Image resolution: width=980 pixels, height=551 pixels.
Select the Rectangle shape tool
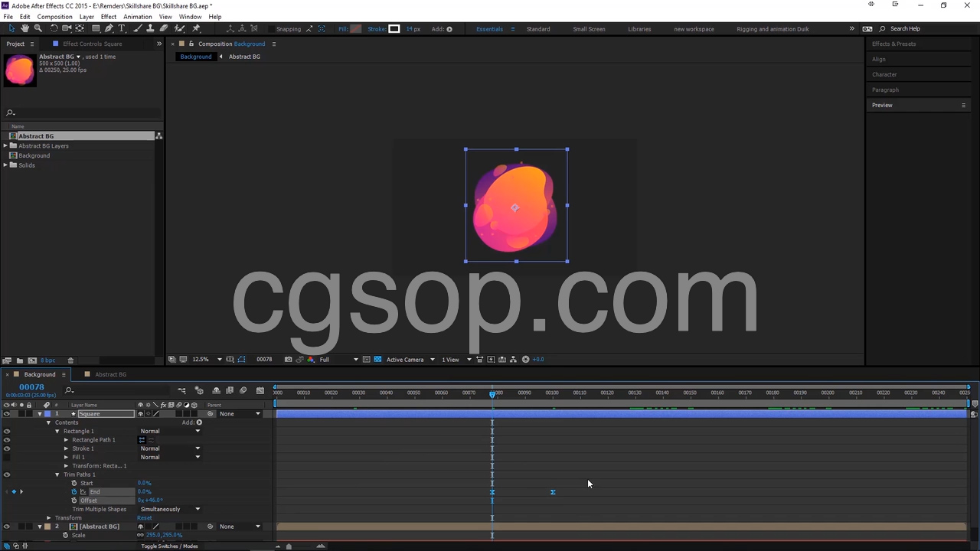(x=96, y=28)
